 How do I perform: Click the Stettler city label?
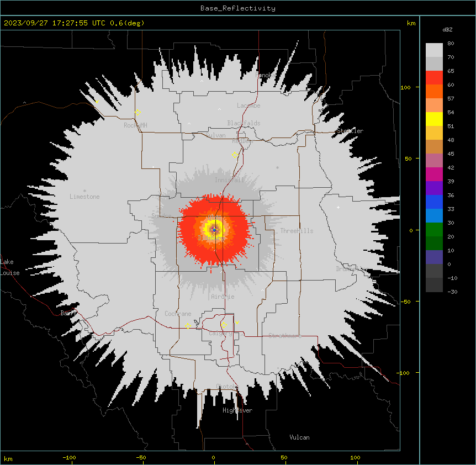350,131
